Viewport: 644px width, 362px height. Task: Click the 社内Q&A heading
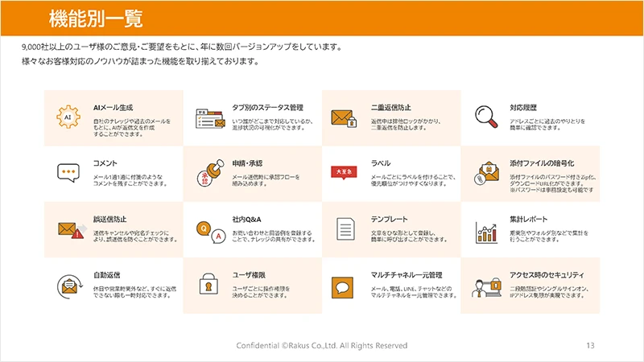(x=246, y=219)
